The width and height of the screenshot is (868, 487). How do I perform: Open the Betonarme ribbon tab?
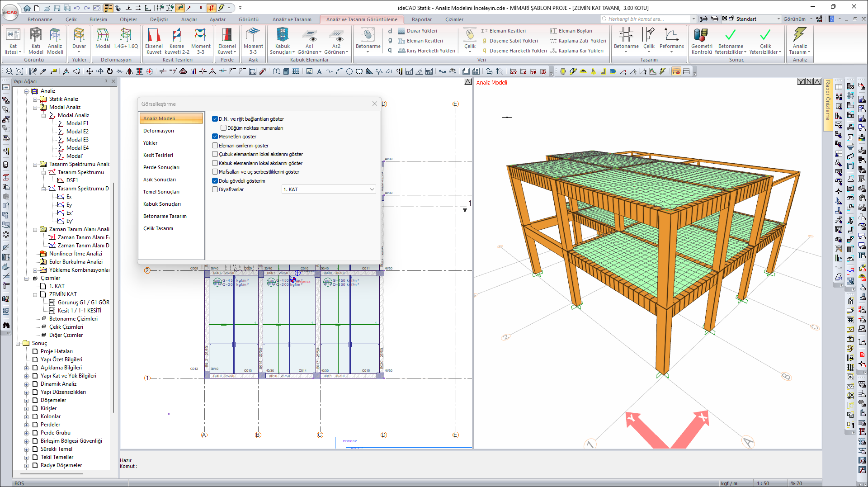pos(40,19)
